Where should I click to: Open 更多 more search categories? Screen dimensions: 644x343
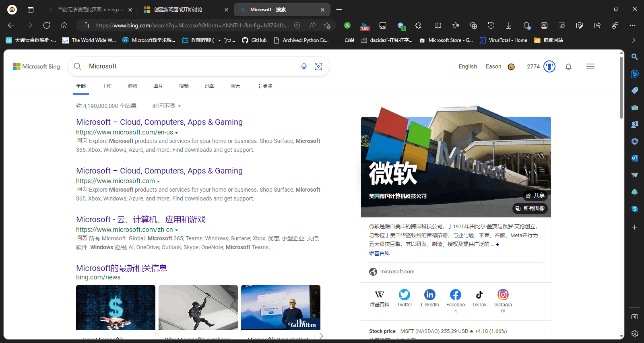point(265,86)
